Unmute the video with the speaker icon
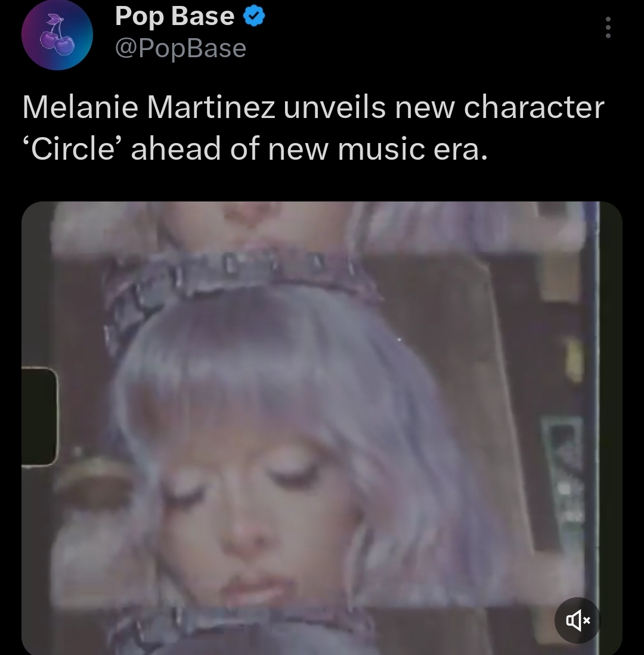 click(578, 620)
